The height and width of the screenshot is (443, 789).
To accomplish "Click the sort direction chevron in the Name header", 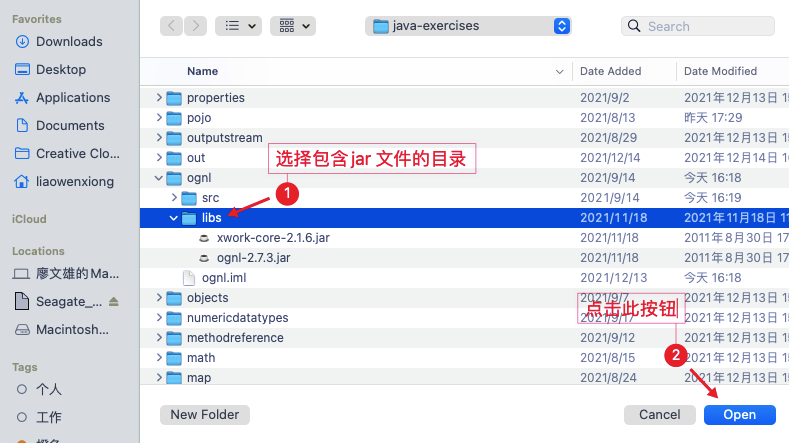I will (560, 71).
